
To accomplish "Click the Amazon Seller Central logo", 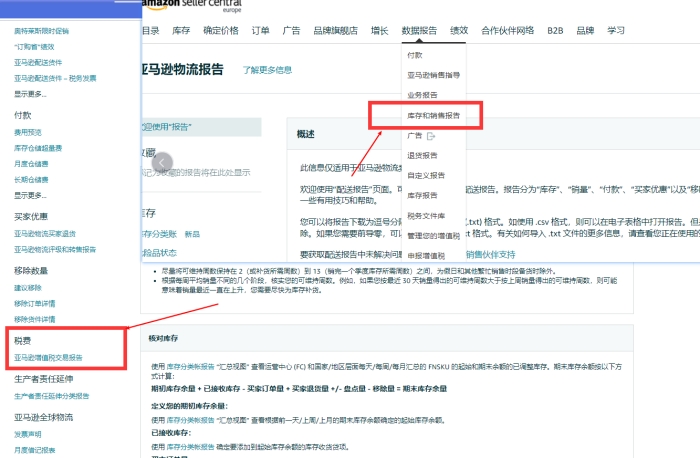I will pyautogui.click(x=193, y=5).
